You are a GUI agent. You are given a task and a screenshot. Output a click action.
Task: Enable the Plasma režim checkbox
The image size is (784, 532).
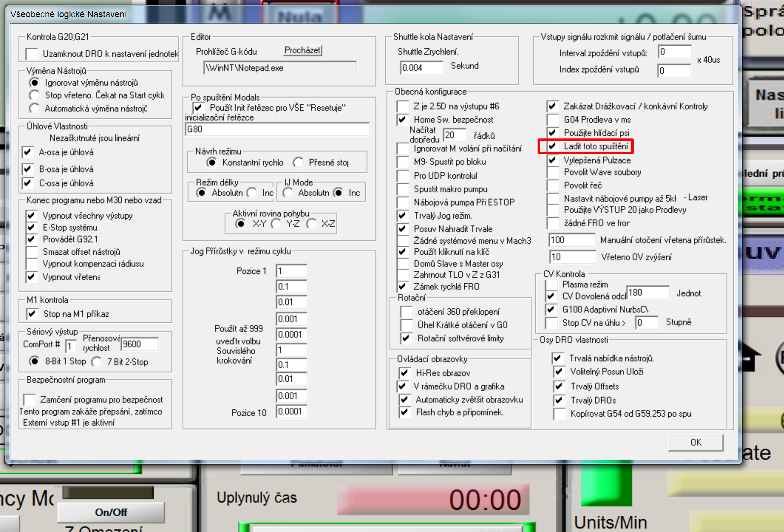tap(551, 285)
